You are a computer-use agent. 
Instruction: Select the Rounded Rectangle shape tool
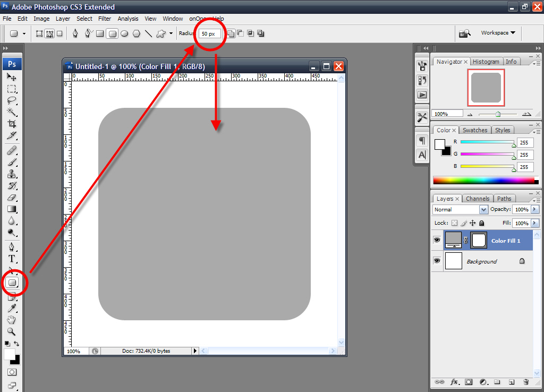[x=12, y=283]
